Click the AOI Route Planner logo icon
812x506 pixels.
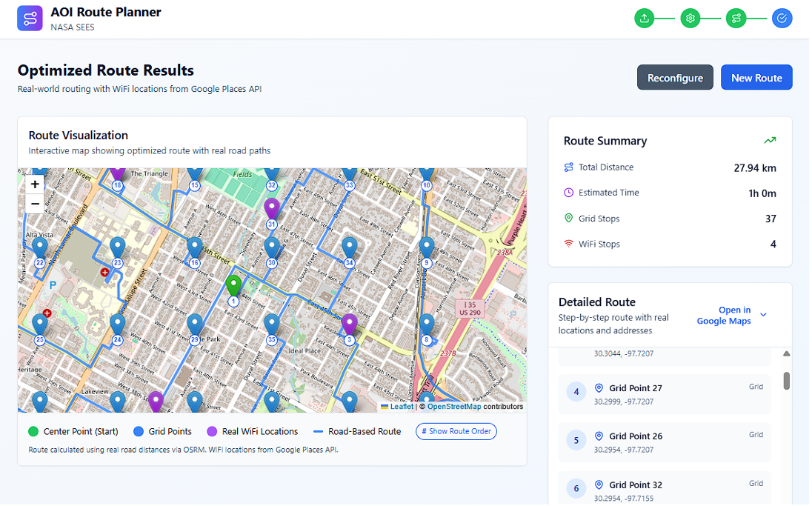tap(30, 19)
